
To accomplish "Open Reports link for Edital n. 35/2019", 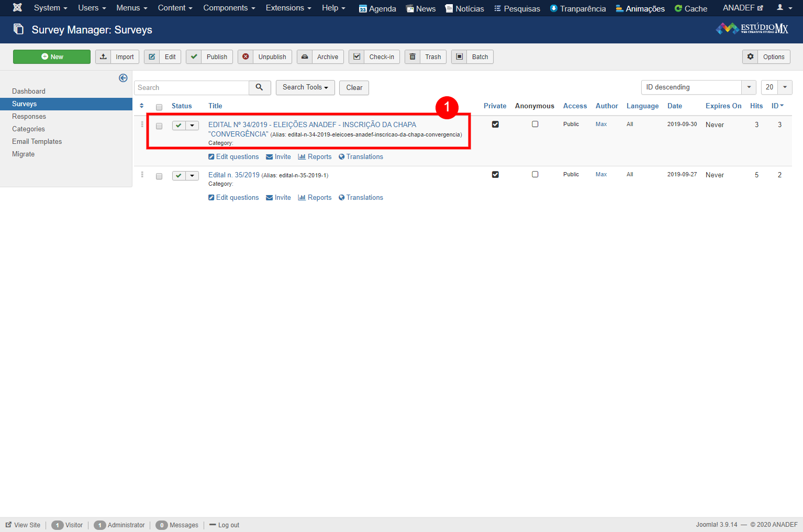I will tap(315, 197).
